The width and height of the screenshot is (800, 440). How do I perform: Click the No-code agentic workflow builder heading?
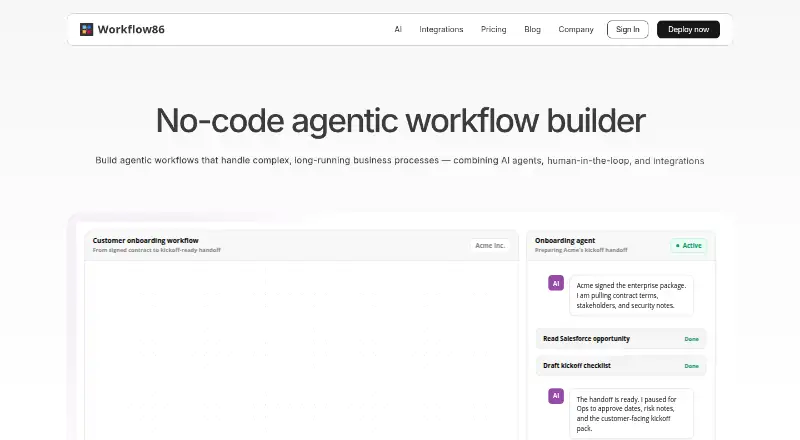tap(401, 121)
